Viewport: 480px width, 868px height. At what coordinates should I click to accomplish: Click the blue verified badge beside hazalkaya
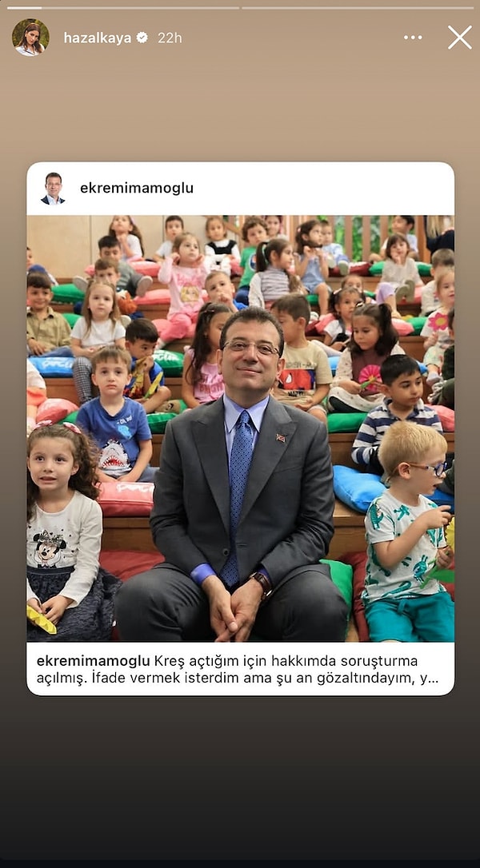click(x=142, y=38)
